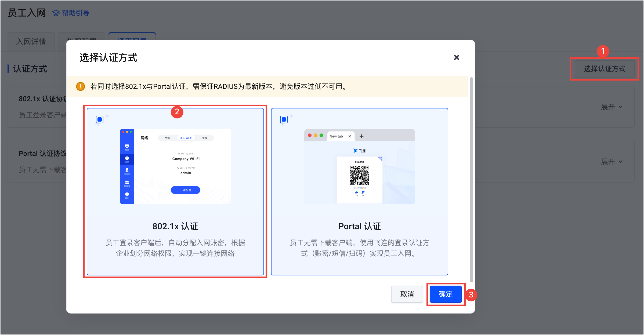Toggle the Portal 认证 checkbox
644x335 pixels.
[284, 119]
